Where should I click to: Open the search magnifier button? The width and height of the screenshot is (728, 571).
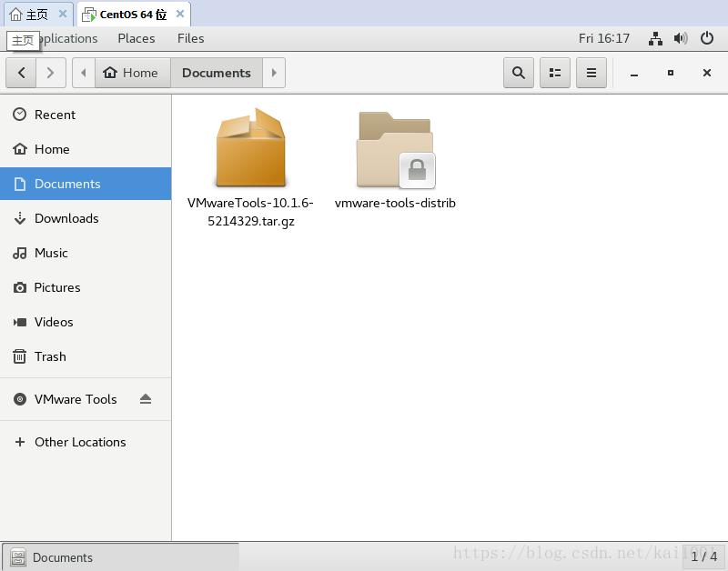[519, 73]
